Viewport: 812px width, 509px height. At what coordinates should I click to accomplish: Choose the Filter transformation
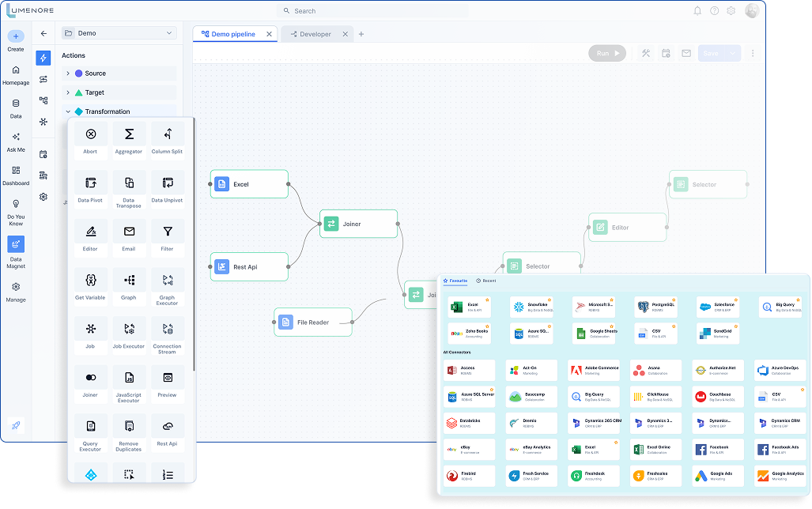[x=168, y=232]
